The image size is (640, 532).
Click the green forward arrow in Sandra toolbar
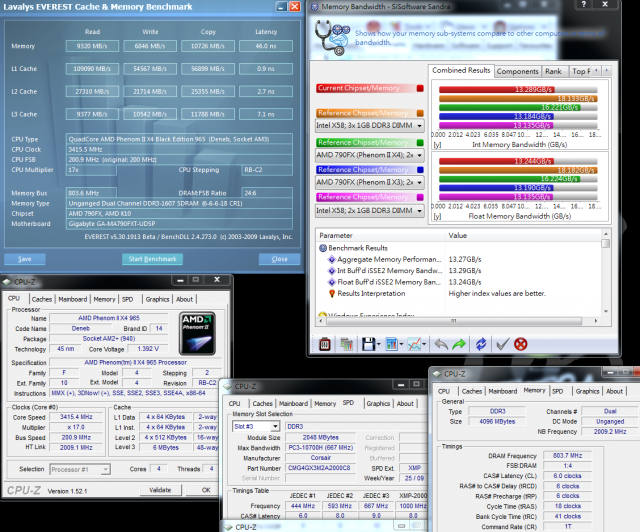pos(459,344)
